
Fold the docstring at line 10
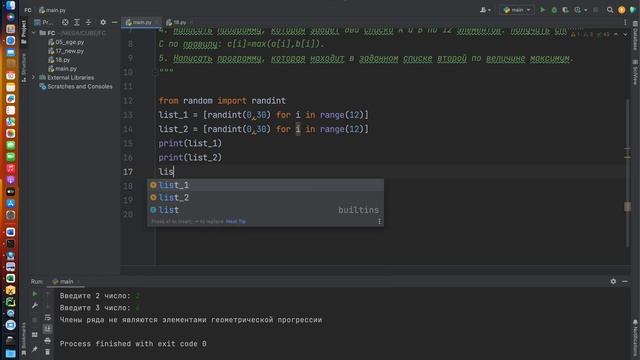point(155,72)
